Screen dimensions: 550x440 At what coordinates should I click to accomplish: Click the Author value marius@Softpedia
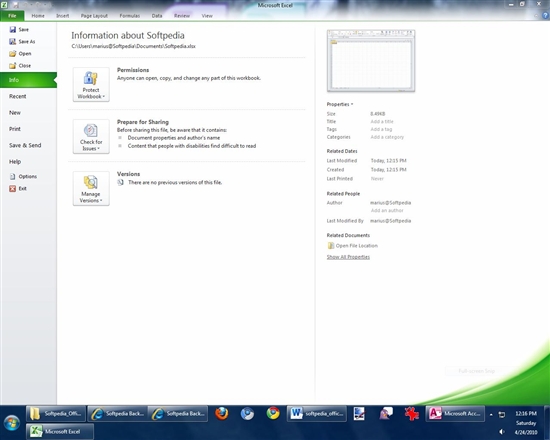[390, 203]
